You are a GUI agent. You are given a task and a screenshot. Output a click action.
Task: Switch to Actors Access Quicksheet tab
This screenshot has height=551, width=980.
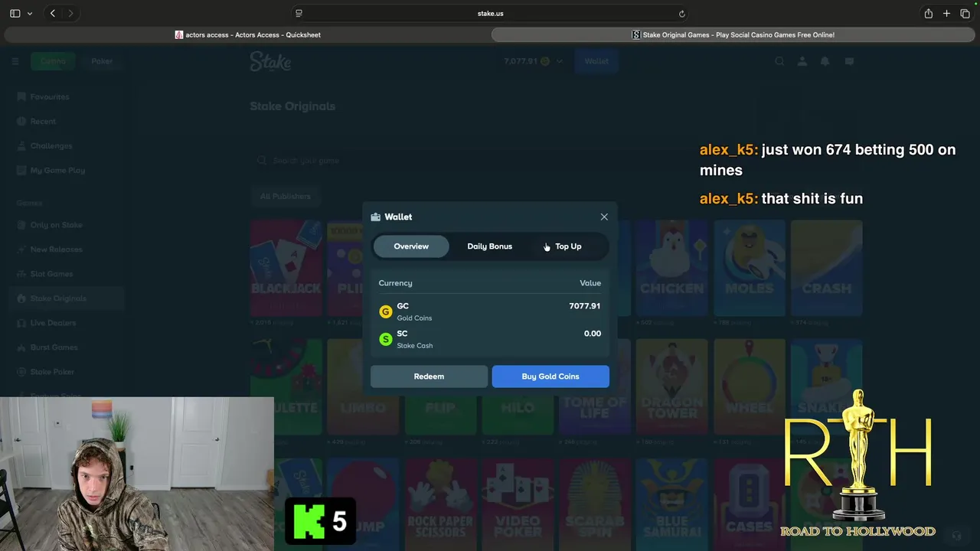click(x=247, y=34)
